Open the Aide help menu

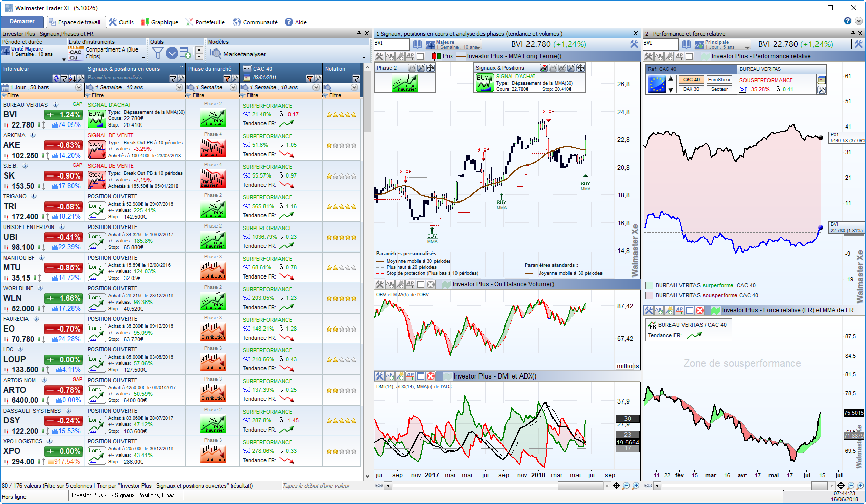(x=296, y=22)
